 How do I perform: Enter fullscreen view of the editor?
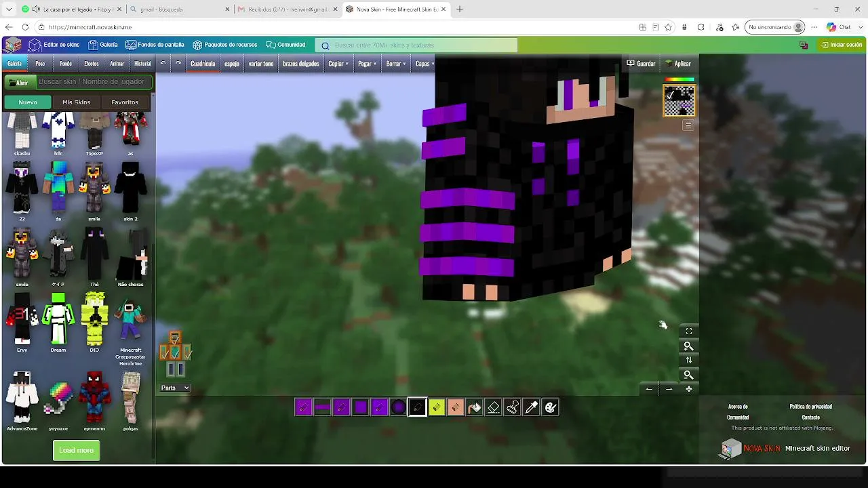(x=689, y=331)
